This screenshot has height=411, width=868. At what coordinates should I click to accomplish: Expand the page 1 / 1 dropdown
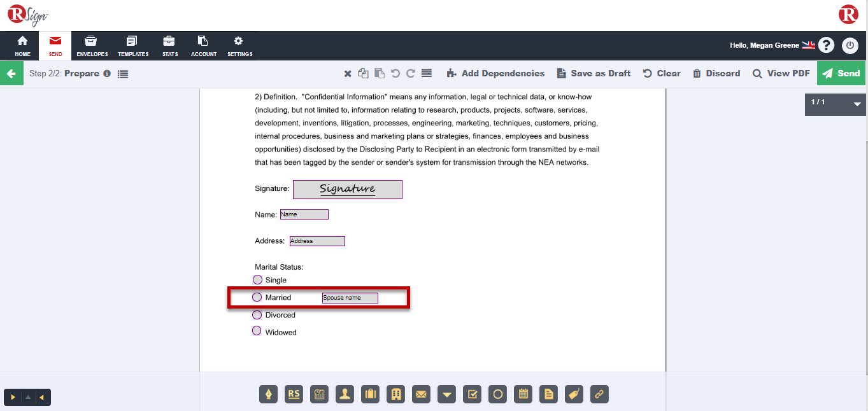coord(857,104)
